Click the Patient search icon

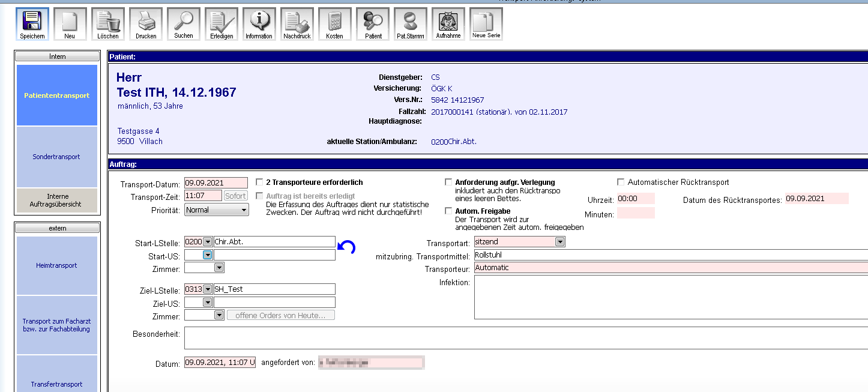pos(373,24)
